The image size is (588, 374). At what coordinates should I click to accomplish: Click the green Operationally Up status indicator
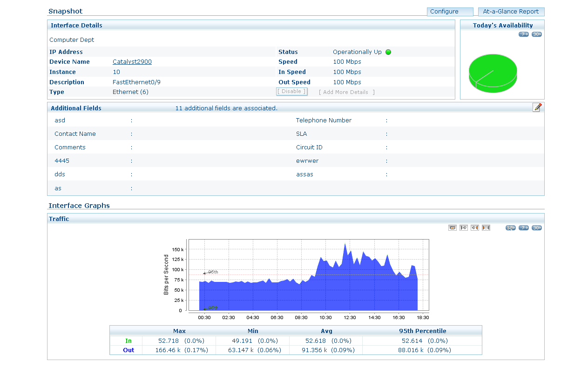point(388,52)
